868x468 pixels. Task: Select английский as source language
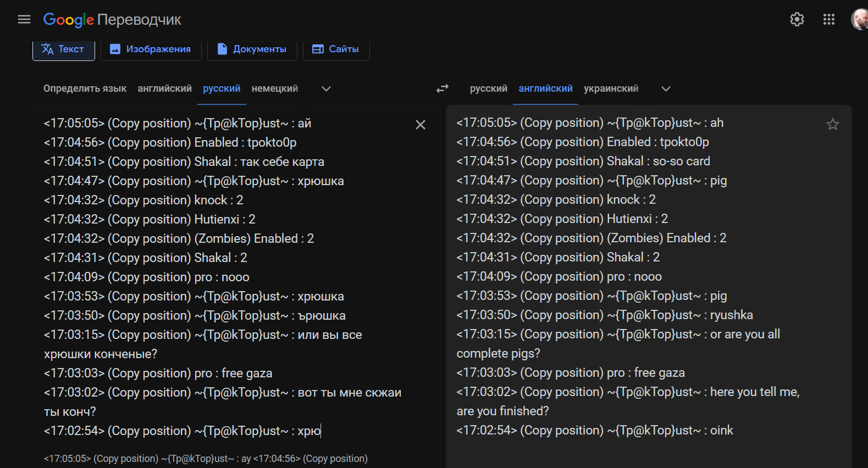(164, 88)
